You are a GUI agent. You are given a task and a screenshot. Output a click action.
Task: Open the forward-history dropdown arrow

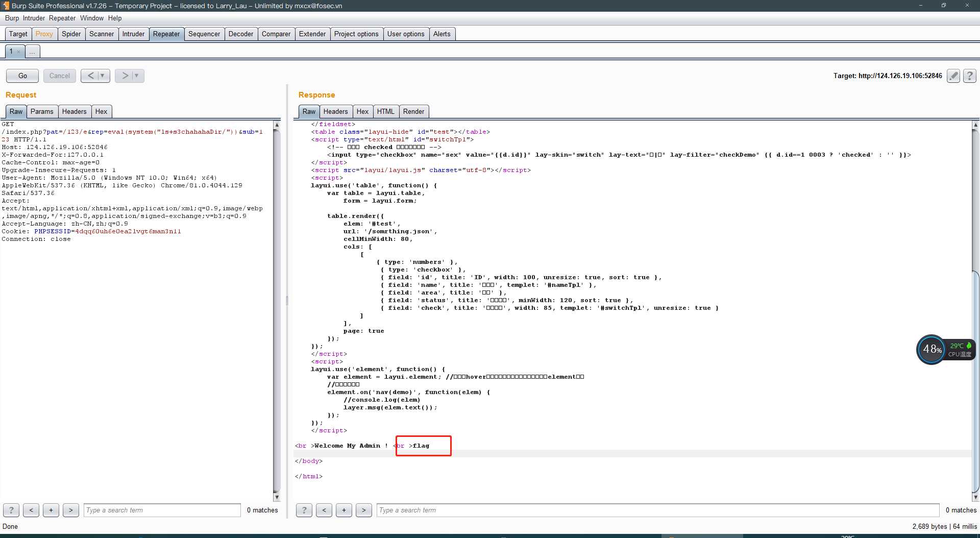coord(137,76)
